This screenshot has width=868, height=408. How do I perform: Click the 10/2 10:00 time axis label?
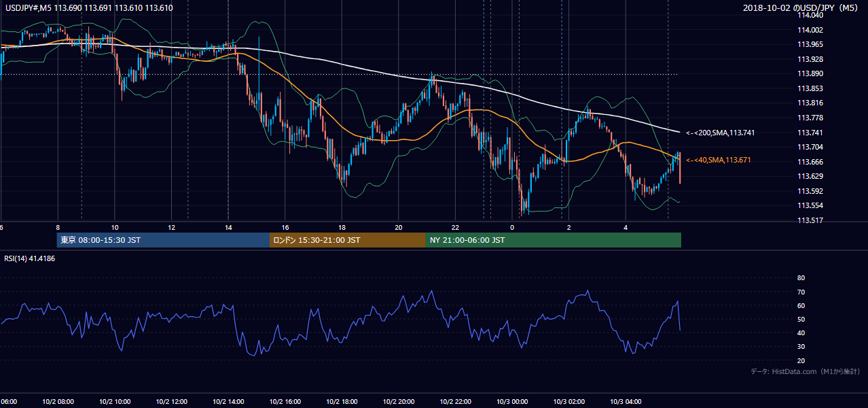[115, 402]
